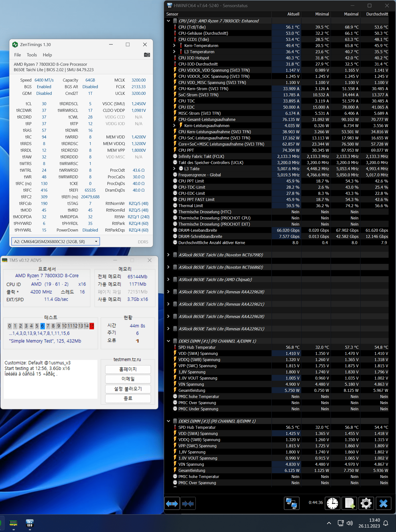Click the Minimal column header
The image size is (396, 532).
[x=316, y=14]
